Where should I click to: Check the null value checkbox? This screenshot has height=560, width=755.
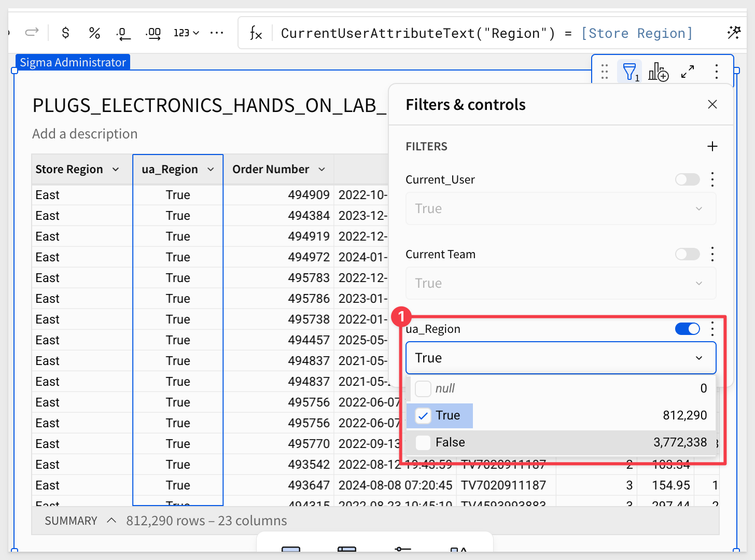click(423, 388)
